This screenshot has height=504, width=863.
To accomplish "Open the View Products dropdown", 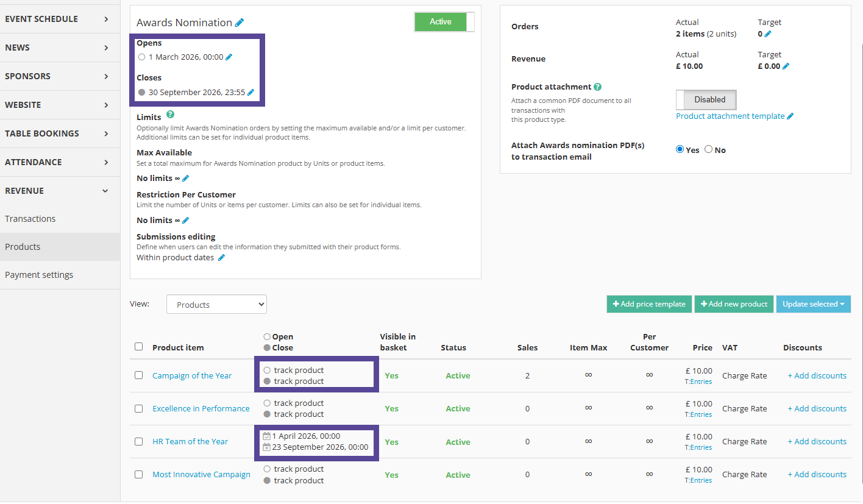I will 216,305.
